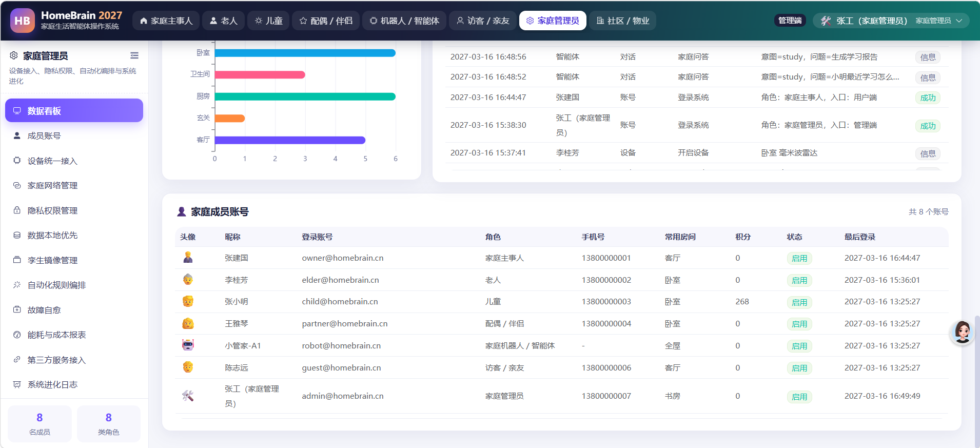The image size is (980, 448).
Task: Collapse sidebar with the hamburger menu icon
Action: tap(134, 55)
